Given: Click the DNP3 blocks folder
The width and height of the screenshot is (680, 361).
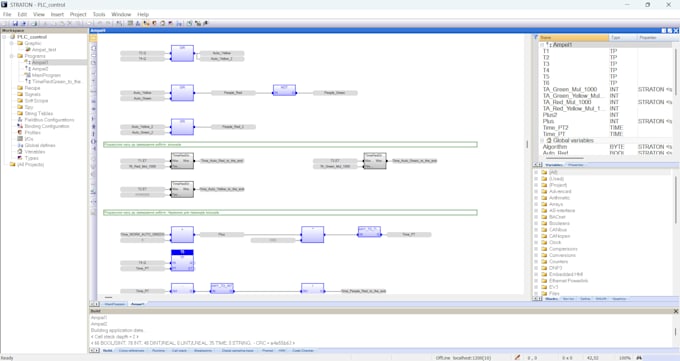Looking at the screenshot, I should click(556, 268).
